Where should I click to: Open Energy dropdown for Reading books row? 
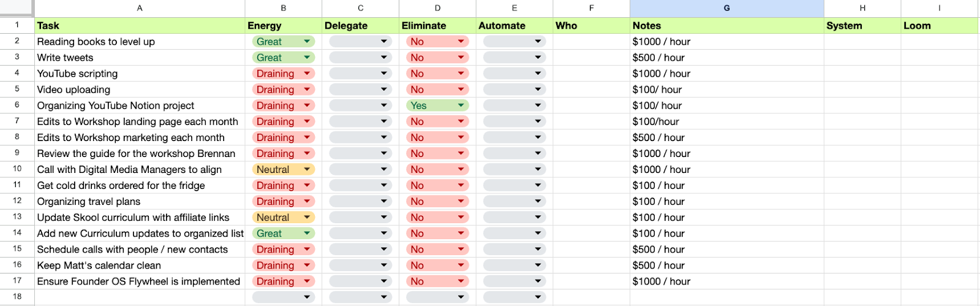coord(283,42)
